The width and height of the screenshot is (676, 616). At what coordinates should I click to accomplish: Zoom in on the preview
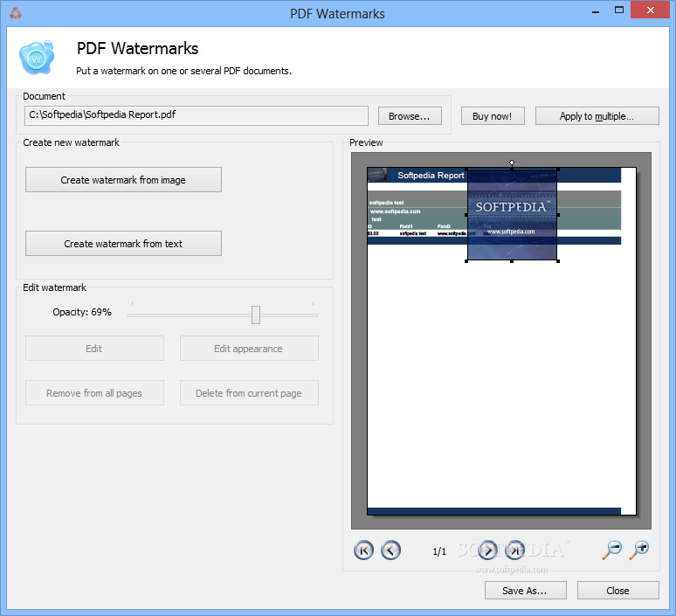pyautogui.click(x=639, y=550)
